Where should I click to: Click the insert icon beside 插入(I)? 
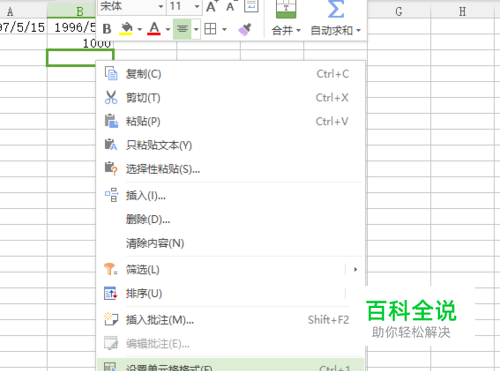pyautogui.click(x=111, y=195)
